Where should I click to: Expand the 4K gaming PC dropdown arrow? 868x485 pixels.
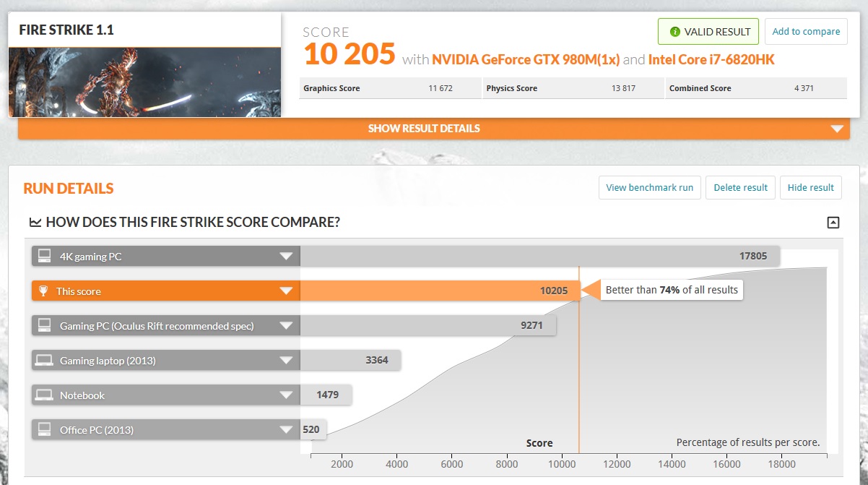tap(286, 256)
